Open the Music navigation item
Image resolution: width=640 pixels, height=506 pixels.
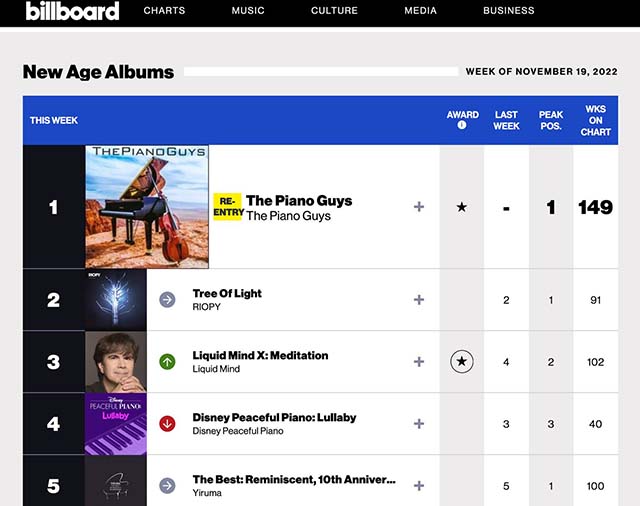coord(248,11)
